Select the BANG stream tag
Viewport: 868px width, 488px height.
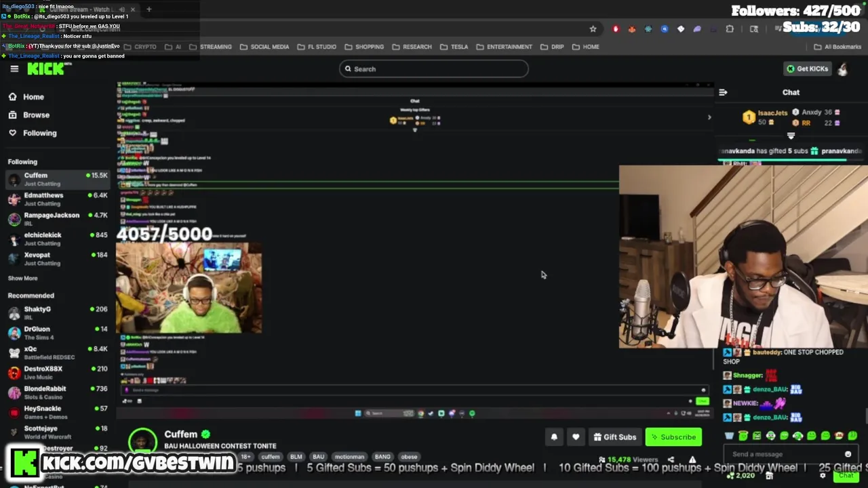pyautogui.click(x=382, y=457)
